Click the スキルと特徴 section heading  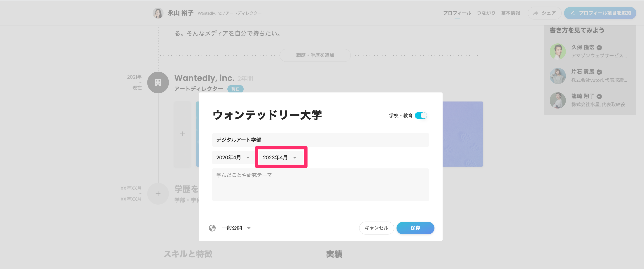point(188,254)
